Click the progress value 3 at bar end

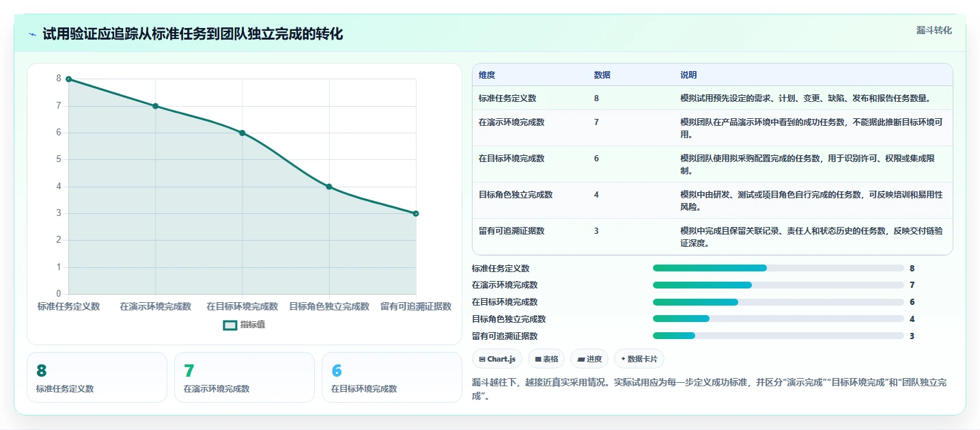point(912,336)
